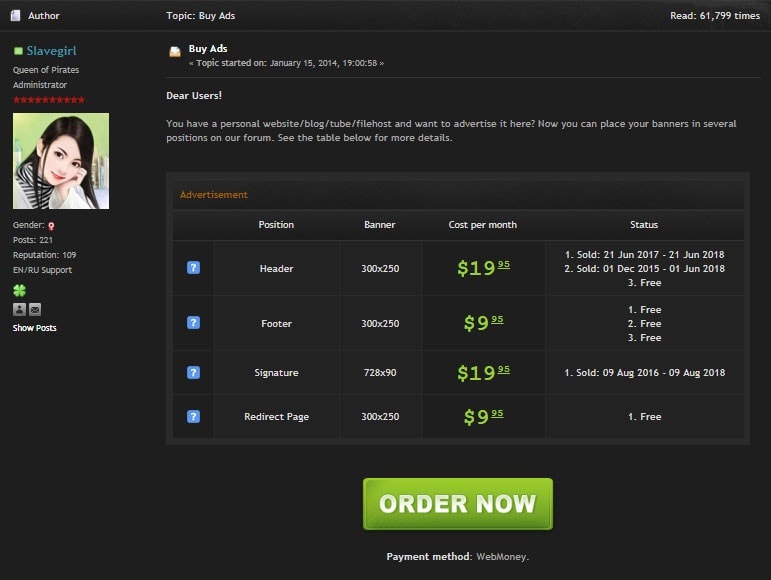Screen dimensions: 771x580
Task: Click Slavegirl's avatar image
Action: click(x=61, y=161)
